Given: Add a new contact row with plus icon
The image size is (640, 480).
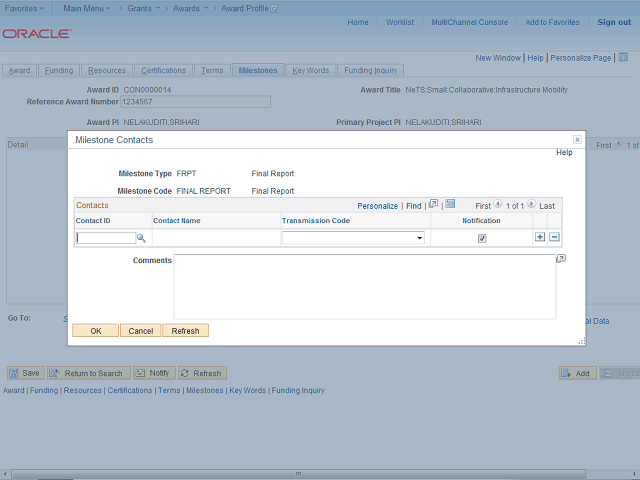Looking at the screenshot, I should (x=540, y=237).
